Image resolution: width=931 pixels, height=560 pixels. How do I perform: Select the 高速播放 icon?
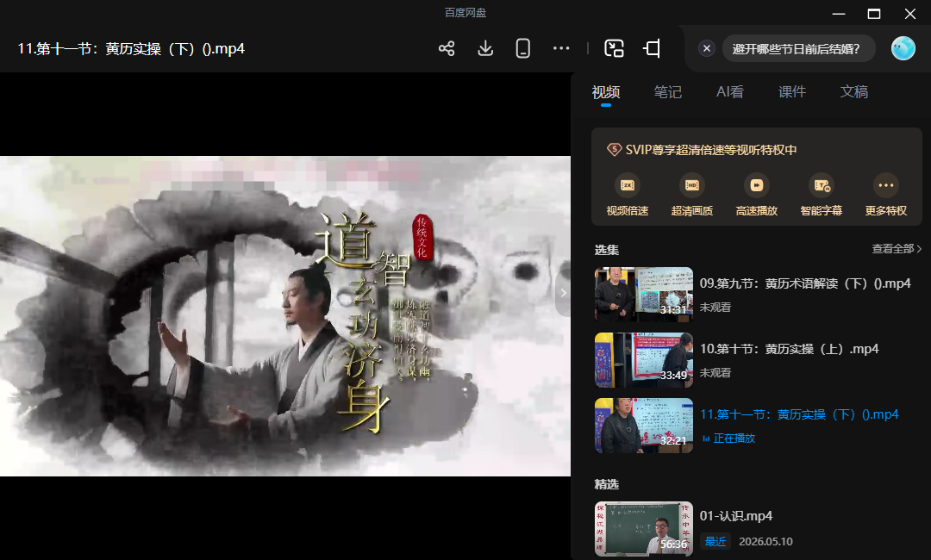757,185
